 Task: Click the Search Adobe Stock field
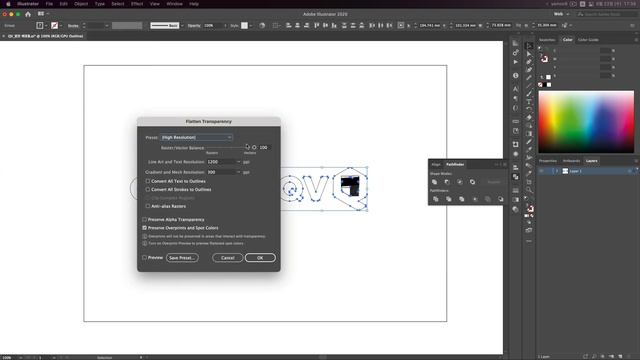[606, 14]
